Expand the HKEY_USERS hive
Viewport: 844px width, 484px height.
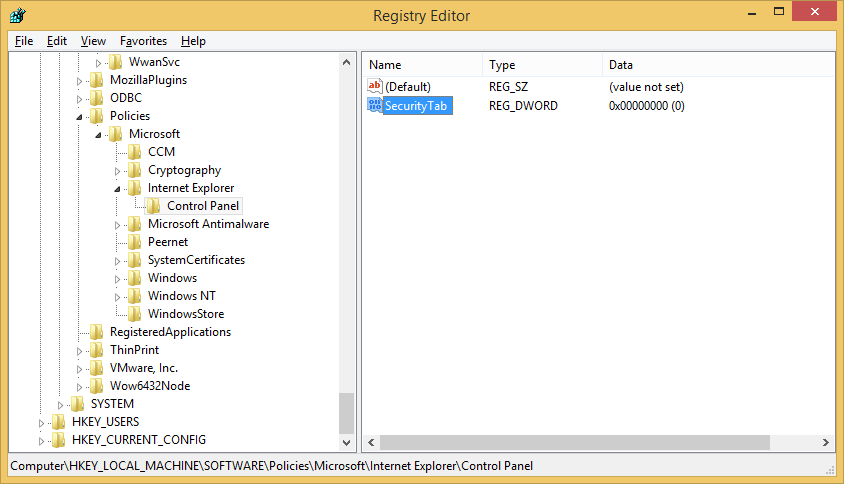pos(41,423)
